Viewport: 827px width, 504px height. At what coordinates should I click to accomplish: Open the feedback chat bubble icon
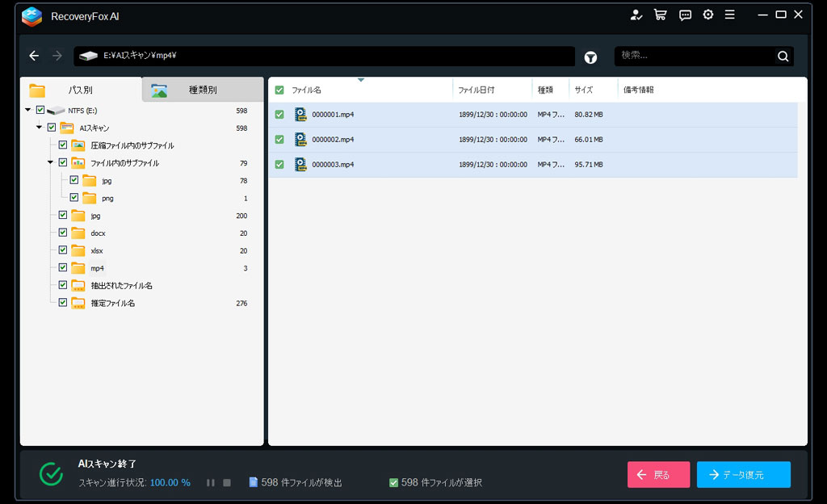(685, 15)
